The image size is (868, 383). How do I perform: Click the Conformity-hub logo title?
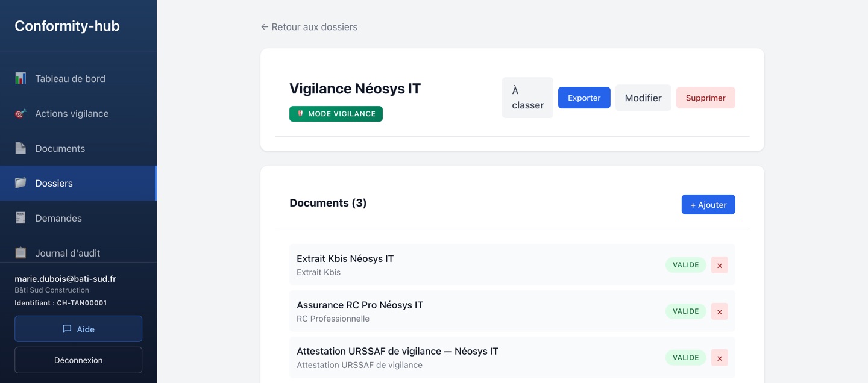67,26
